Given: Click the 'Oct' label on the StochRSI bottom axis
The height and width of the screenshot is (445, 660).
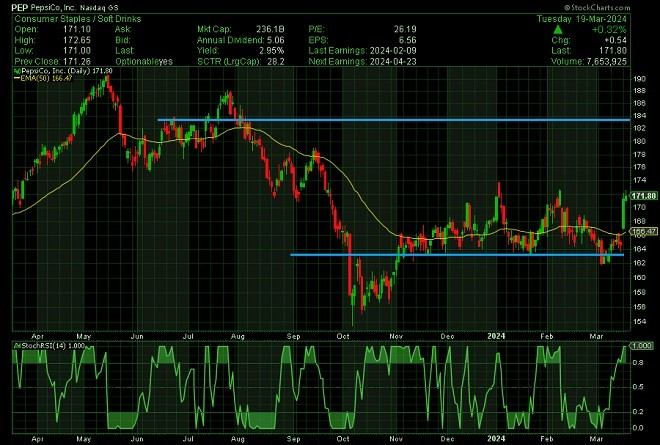Looking at the screenshot, I should [343, 439].
